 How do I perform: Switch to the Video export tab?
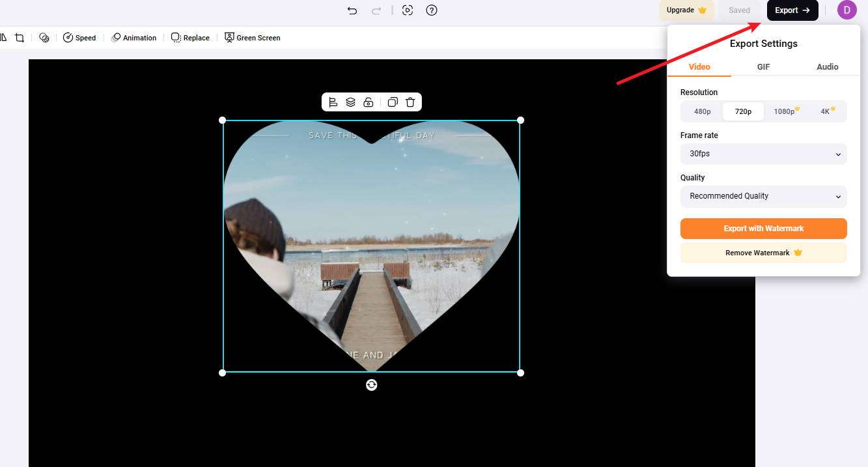(699, 66)
